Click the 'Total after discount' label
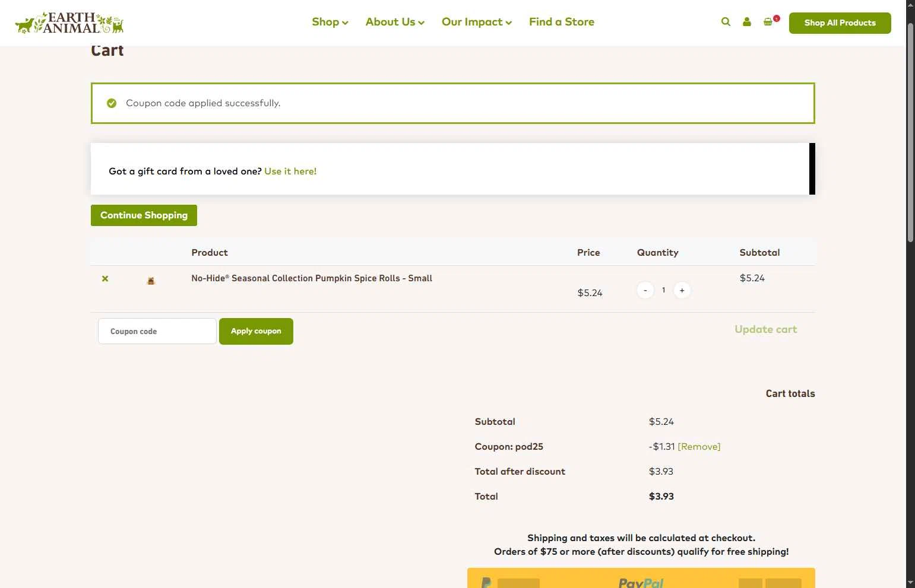915x588 pixels. point(520,472)
